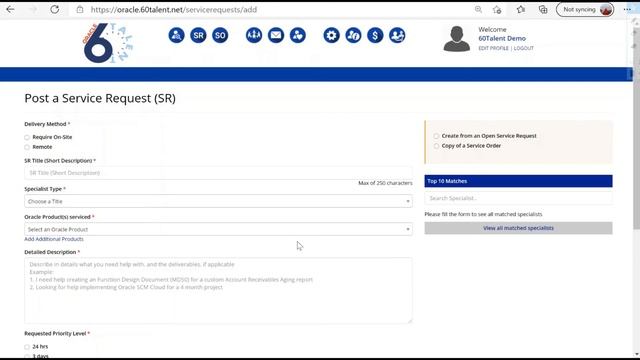Click the Please fill the form message

[483, 214]
